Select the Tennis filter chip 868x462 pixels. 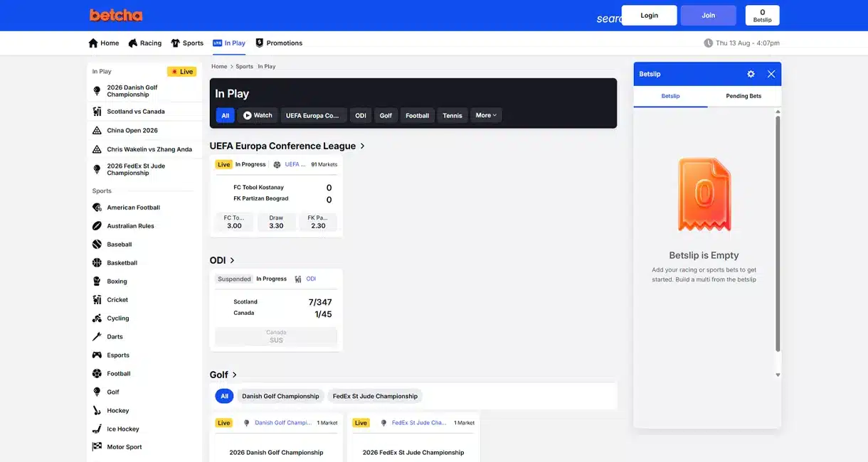[x=452, y=115]
